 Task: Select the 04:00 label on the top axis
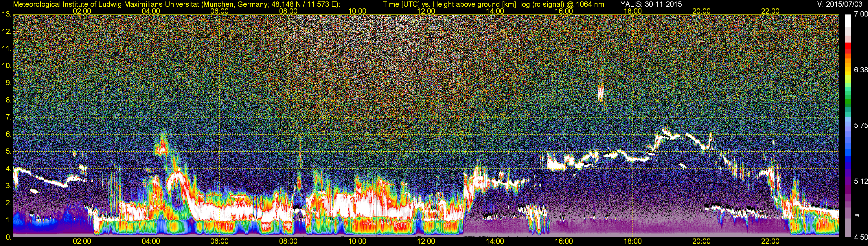151,11
